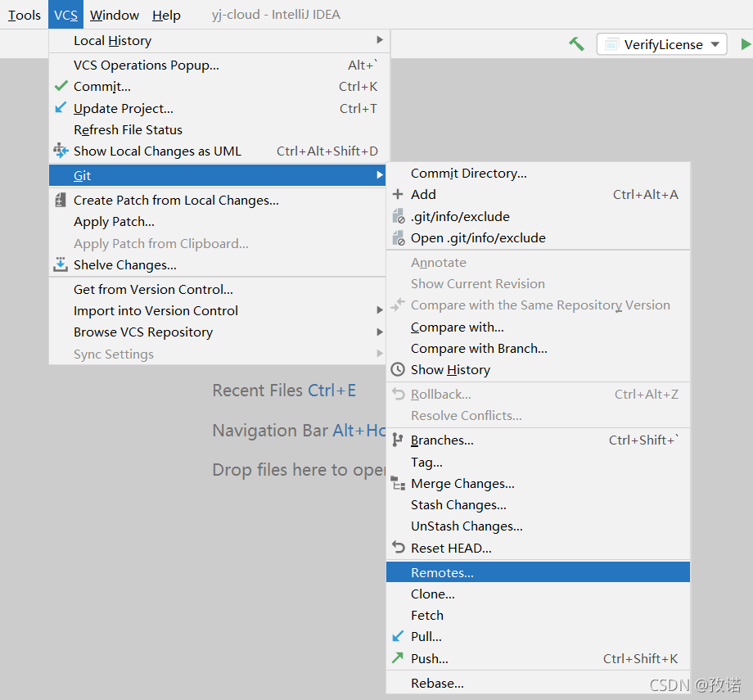Open the Tools menu

coord(25,15)
